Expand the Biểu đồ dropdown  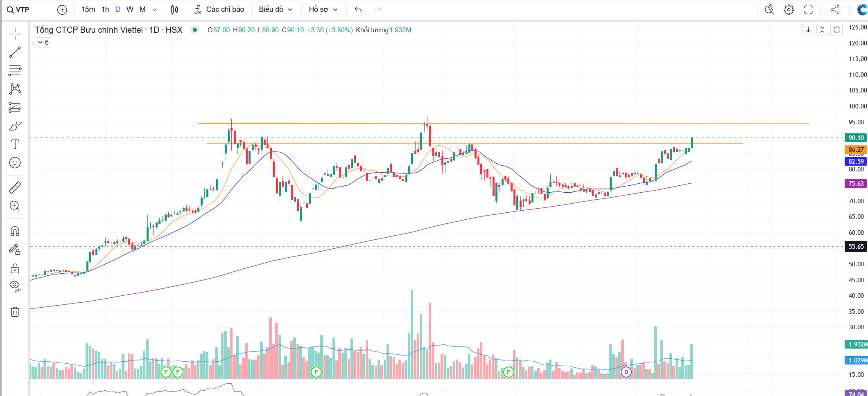275,9
